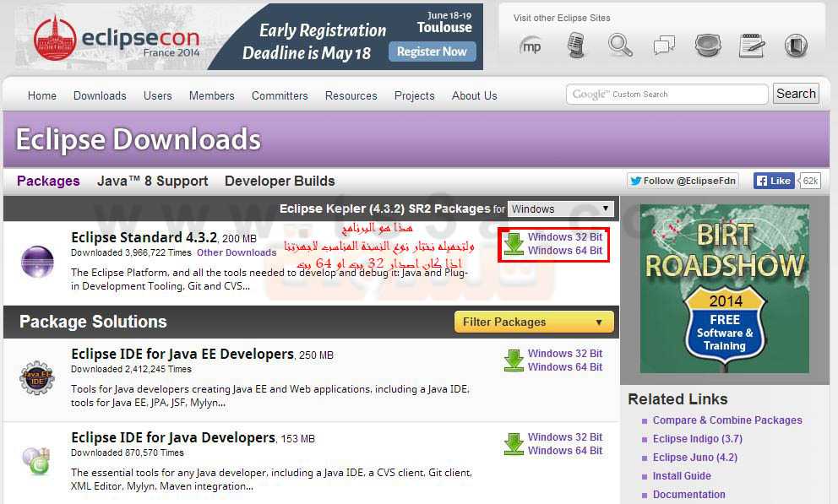This screenshot has height=504, width=838.
Task: Click the Register Now button
Action: (432, 51)
